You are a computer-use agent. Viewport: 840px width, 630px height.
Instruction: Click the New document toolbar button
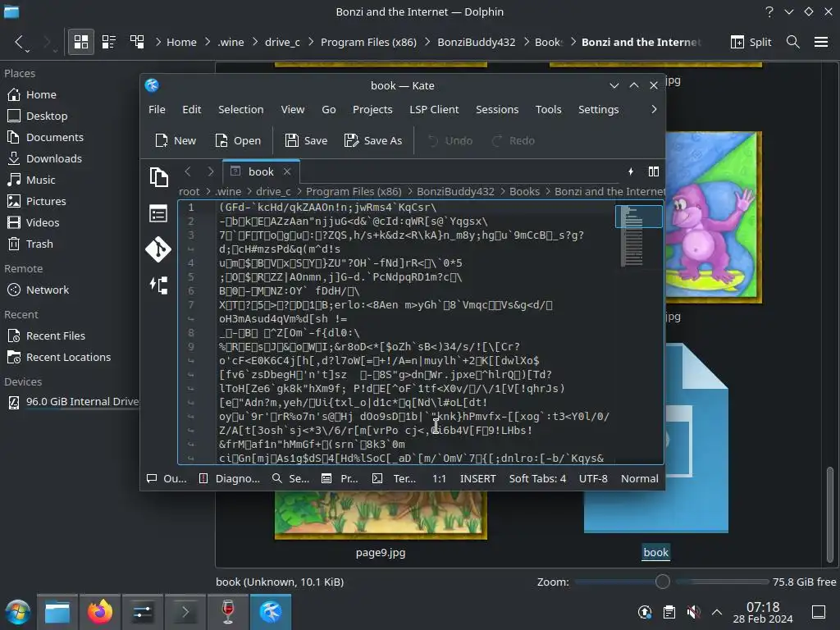click(x=176, y=140)
